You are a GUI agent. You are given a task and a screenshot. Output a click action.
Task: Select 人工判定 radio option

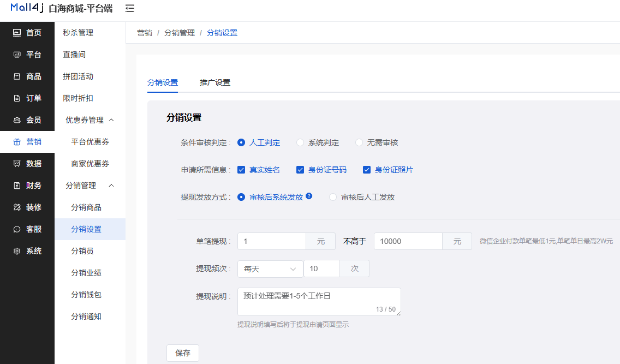[x=241, y=142]
